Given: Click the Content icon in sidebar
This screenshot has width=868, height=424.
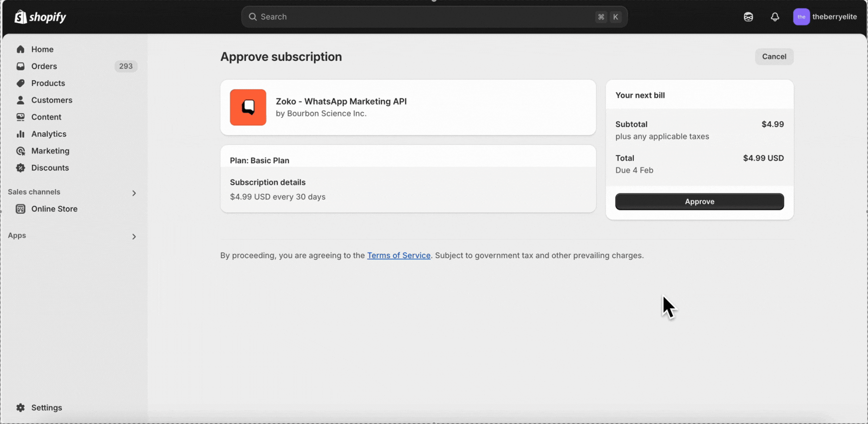Looking at the screenshot, I should tap(20, 117).
